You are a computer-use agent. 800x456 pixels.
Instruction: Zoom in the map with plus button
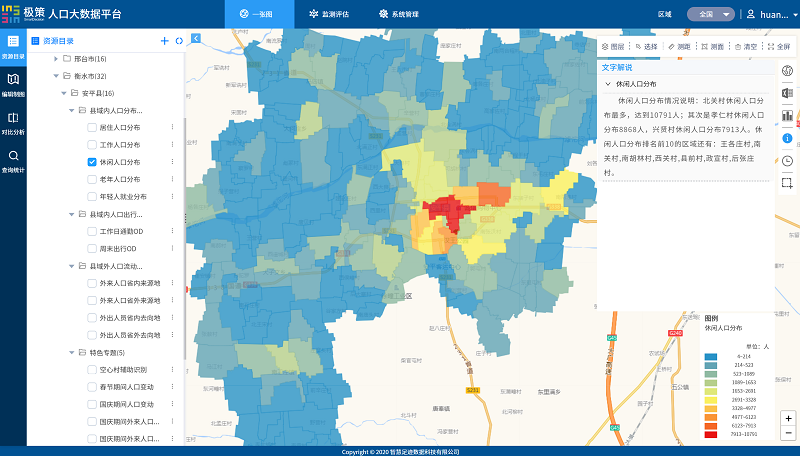point(788,418)
